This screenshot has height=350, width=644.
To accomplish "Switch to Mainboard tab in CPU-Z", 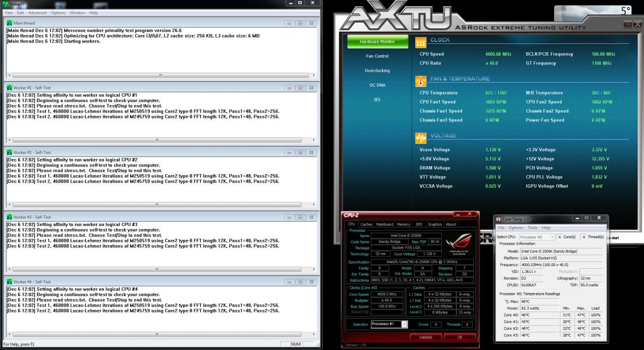I will point(385,224).
